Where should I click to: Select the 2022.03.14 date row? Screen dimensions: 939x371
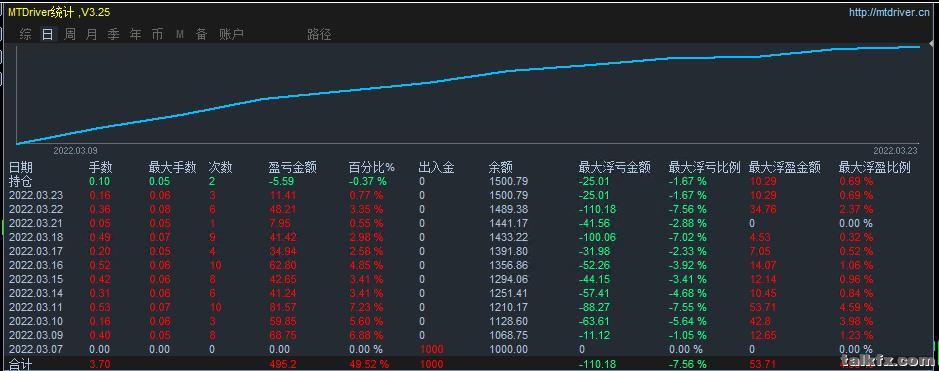[36, 293]
